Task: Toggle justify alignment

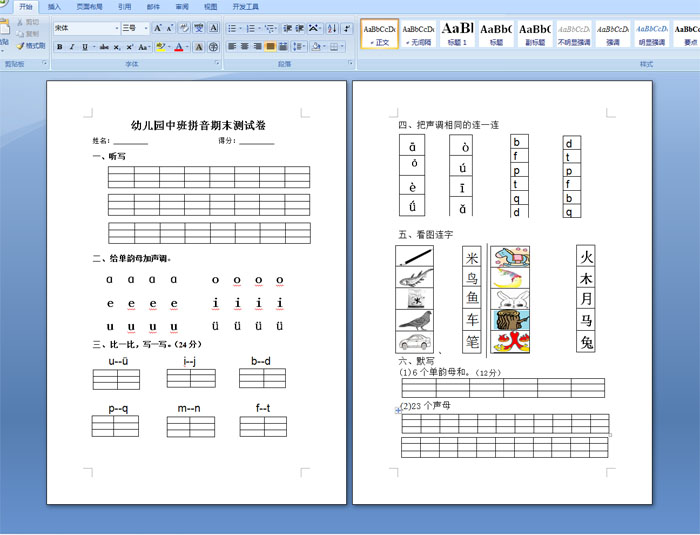Action: [270, 46]
